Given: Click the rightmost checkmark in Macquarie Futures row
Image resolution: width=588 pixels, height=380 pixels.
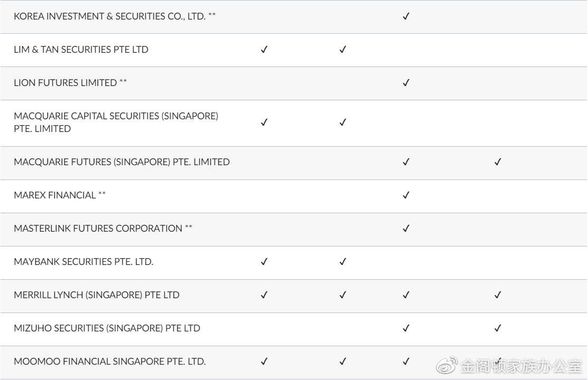Looking at the screenshot, I should [x=497, y=162].
